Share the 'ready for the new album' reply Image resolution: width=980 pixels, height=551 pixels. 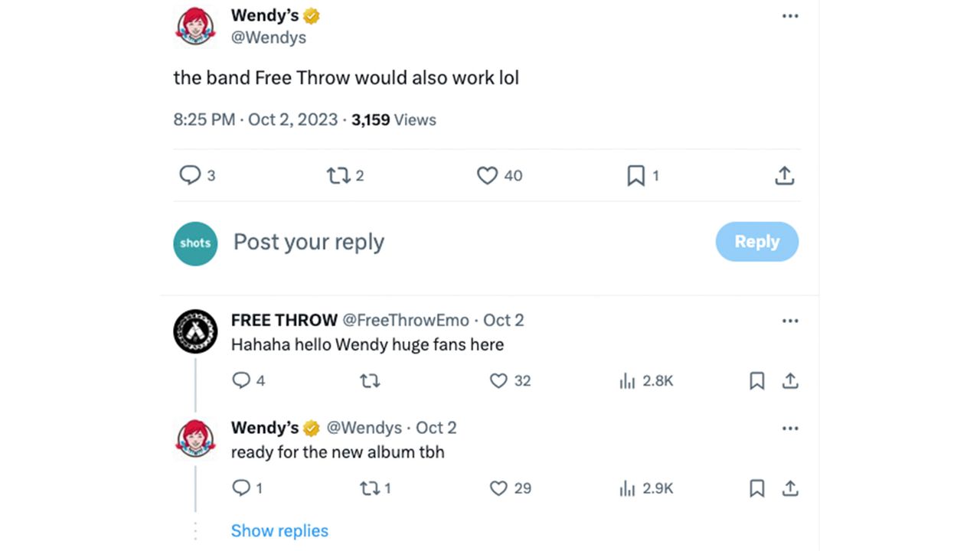pos(790,488)
